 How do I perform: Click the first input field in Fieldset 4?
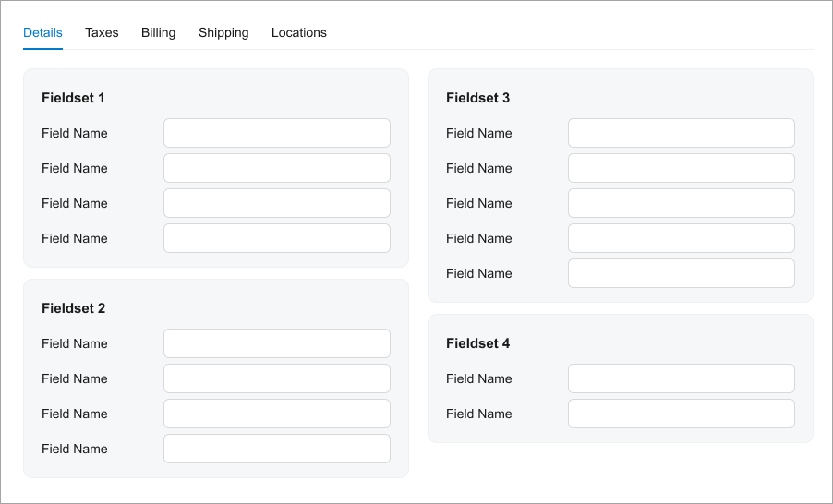tap(682, 378)
